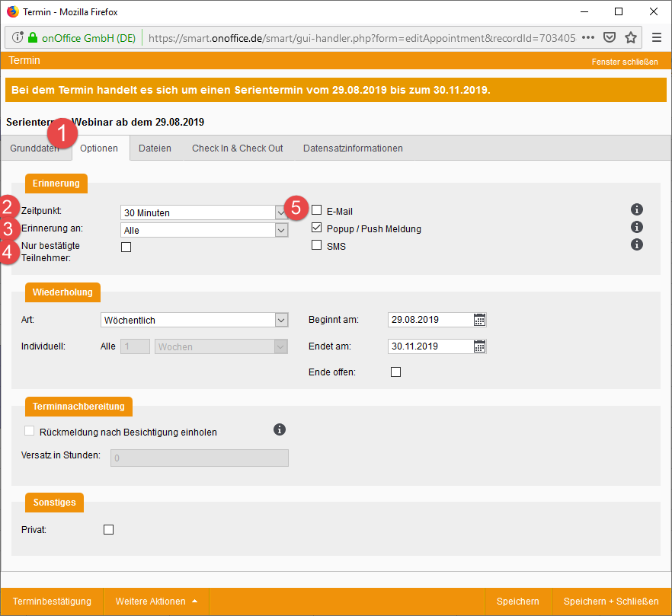Click into the Endet am date field
Viewport: 672px width, 616px height.
tap(429, 346)
